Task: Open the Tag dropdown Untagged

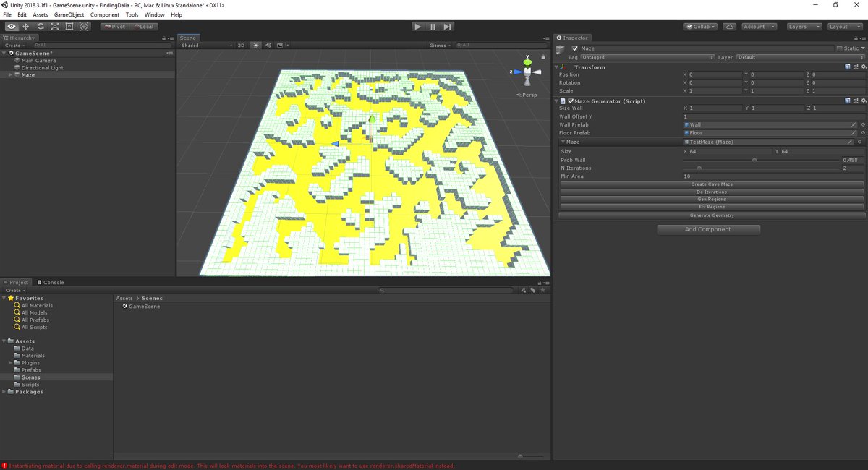Action: [x=647, y=57]
